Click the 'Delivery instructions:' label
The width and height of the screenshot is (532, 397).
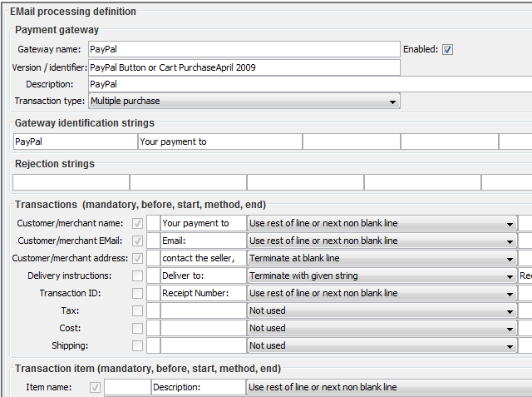[x=70, y=275]
